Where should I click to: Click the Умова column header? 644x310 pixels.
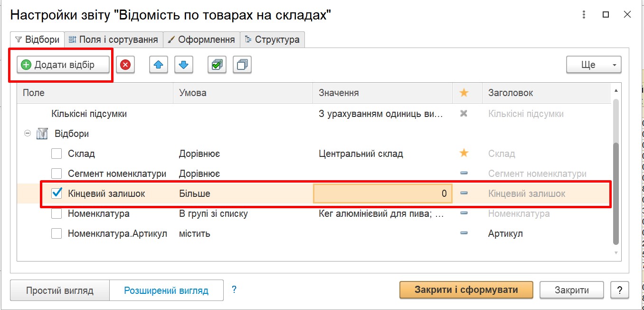(x=243, y=93)
